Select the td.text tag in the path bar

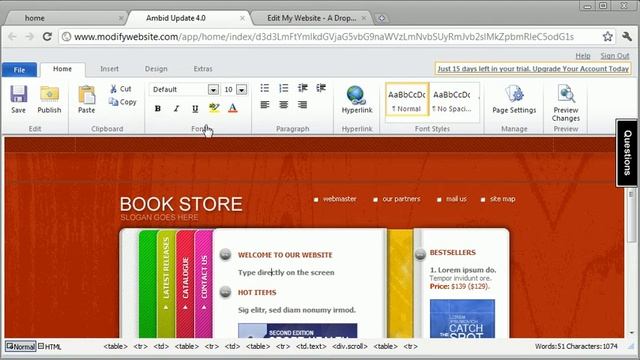tap(311, 346)
